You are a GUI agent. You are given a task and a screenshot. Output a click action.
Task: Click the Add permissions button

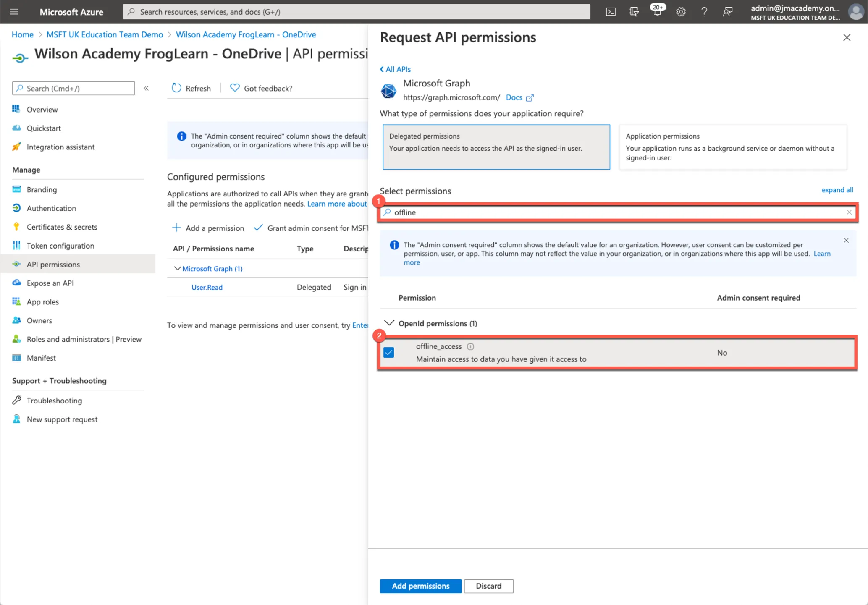pyautogui.click(x=420, y=586)
